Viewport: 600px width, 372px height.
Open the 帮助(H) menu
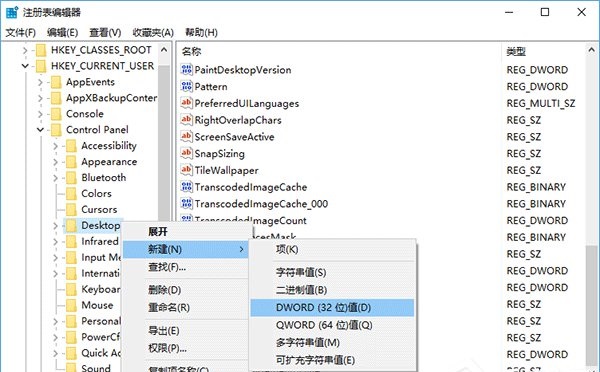pos(201,33)
